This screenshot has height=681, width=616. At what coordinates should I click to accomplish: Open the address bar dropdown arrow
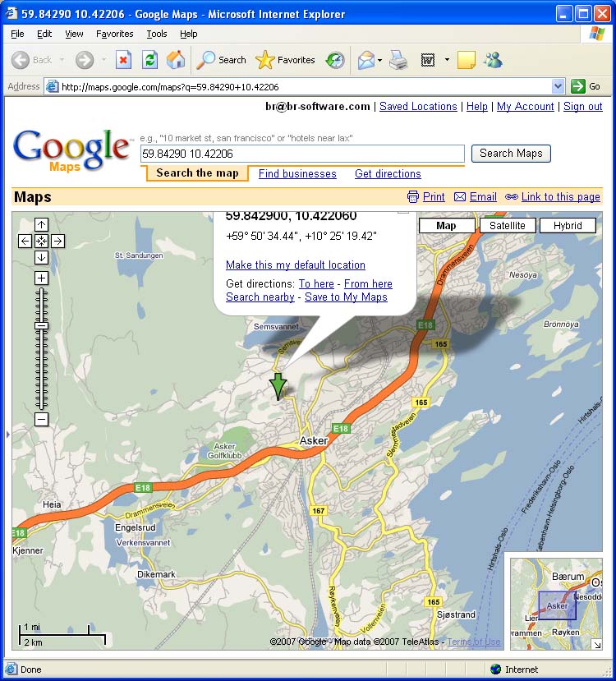click(x=559, y=86)
